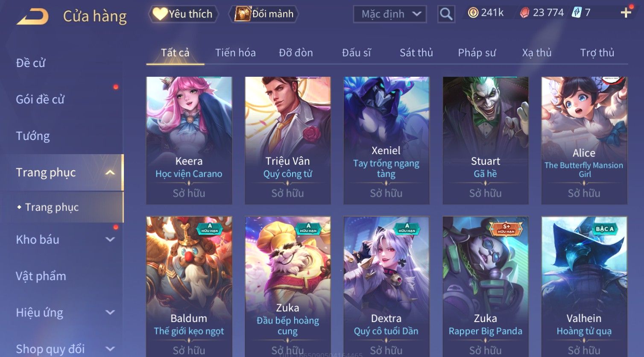
Task: Switch to the Sát thủ tab
Action: [x=416, y=53]
